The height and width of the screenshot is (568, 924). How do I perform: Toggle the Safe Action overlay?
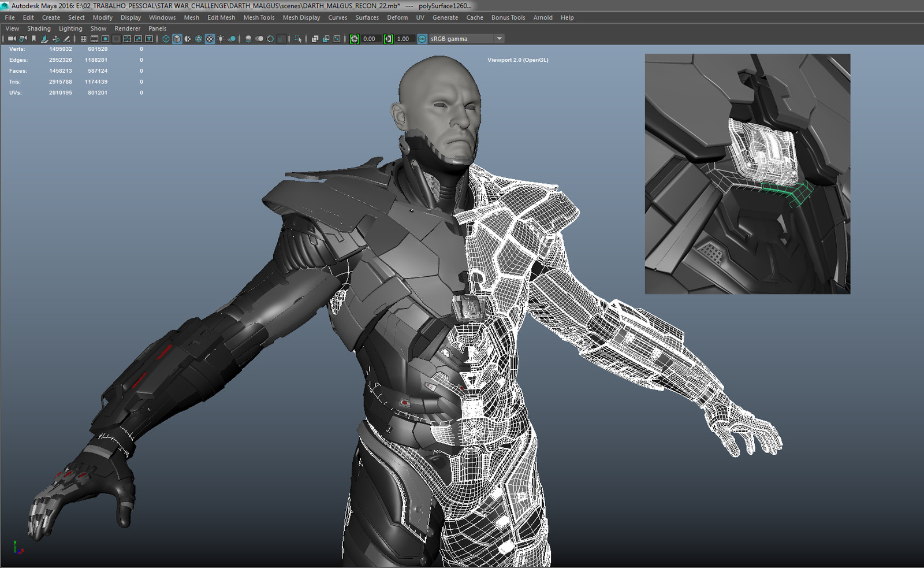(138, 39)
